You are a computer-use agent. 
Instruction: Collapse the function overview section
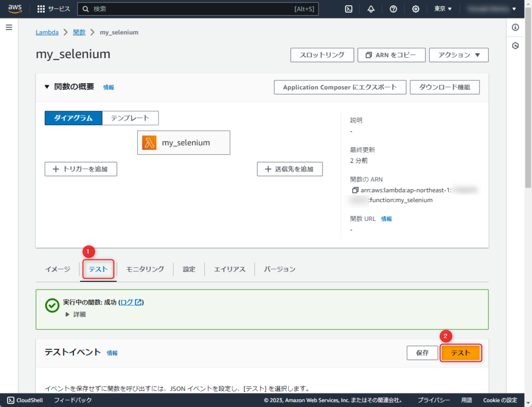tap(47, 87)
